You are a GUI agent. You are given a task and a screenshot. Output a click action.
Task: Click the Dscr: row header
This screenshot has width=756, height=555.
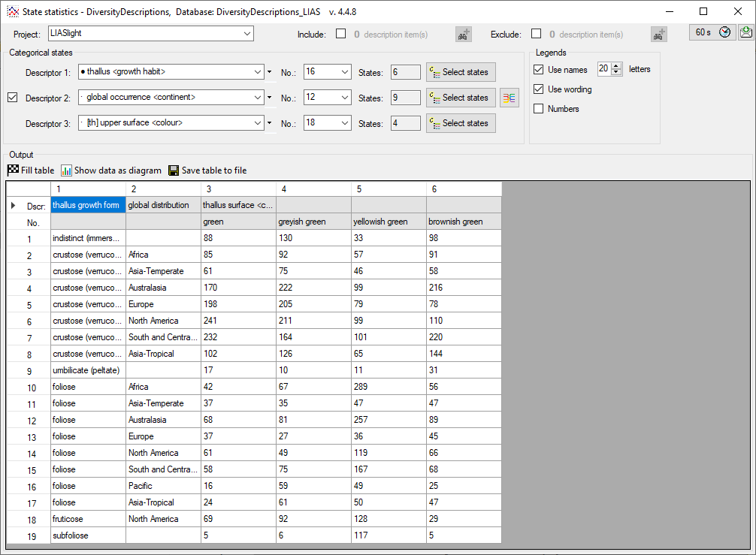pos(29,206)
